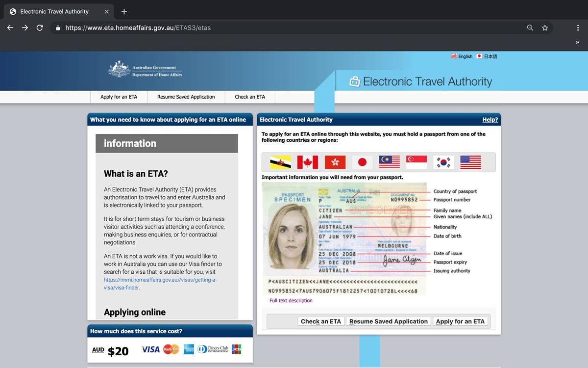Click the padlock site security icon

click(58, 28)
